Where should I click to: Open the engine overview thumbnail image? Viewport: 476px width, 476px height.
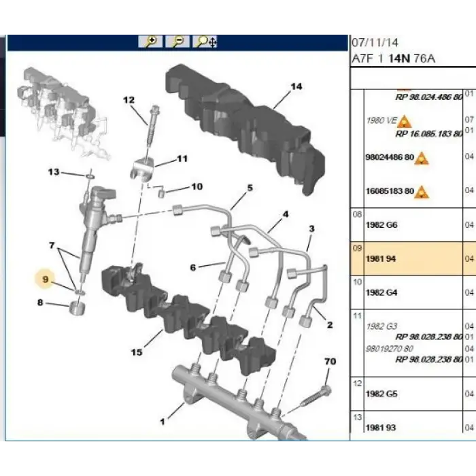tap(63, 113)
